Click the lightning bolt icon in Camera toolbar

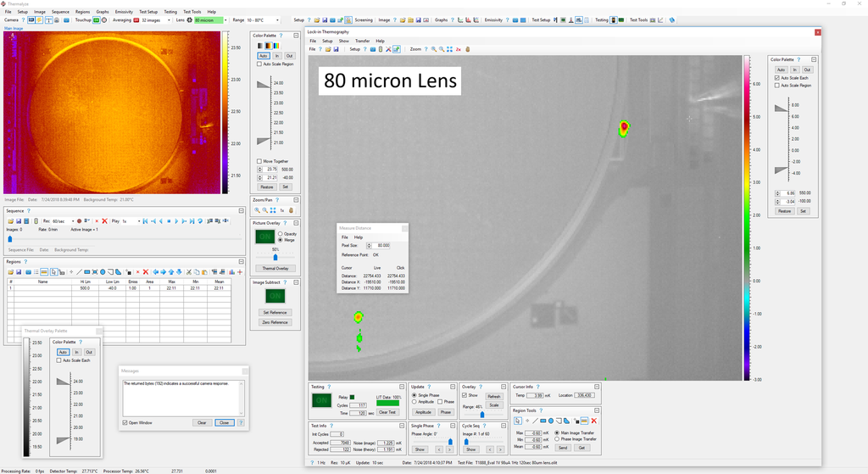point(39,20)
